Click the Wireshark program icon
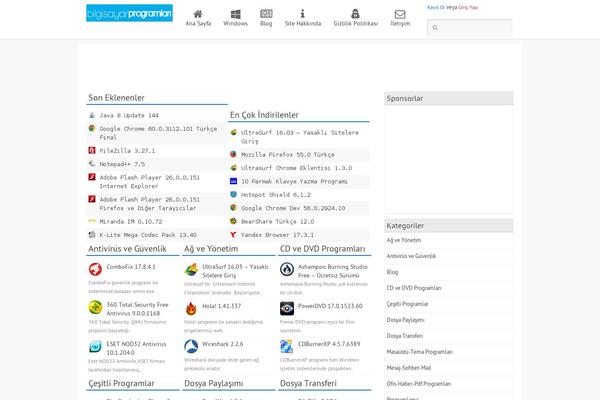 (x=191, y=345)
